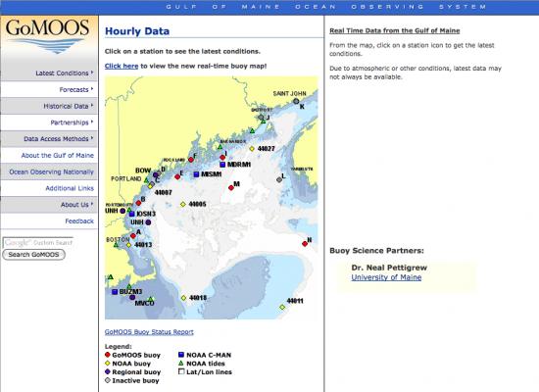Click the Search GoMOOS button
Image resolution: width=539 pixels, height=392 pixels.
[33, 255]
